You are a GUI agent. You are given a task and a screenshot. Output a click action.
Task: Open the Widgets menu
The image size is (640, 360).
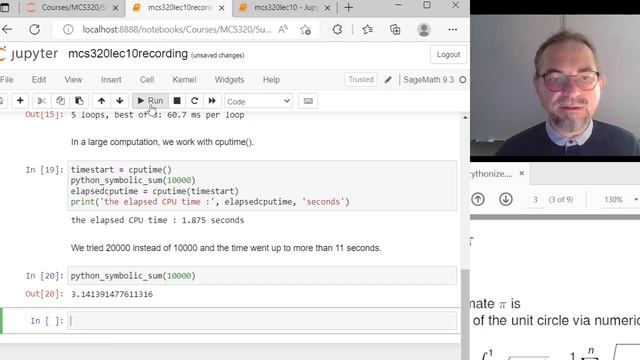[x=229, y=80]
